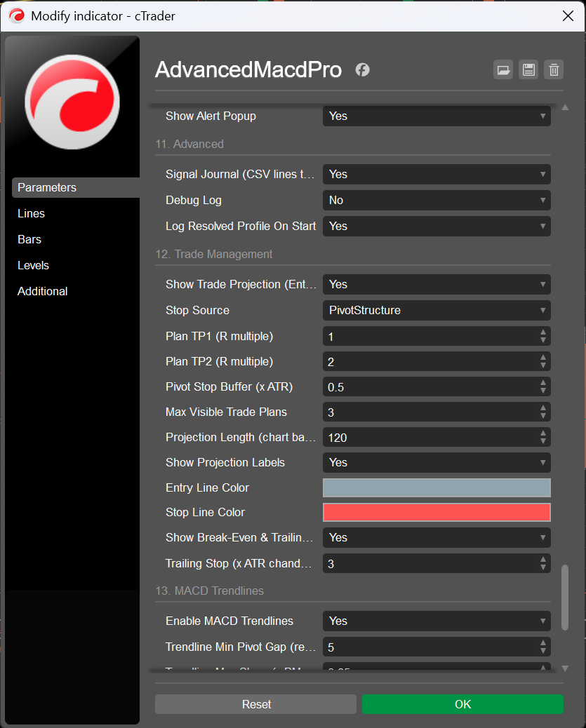Increase Plan TP1 with up arrow
Screen dimensions: 586x728
coord(543,332)
